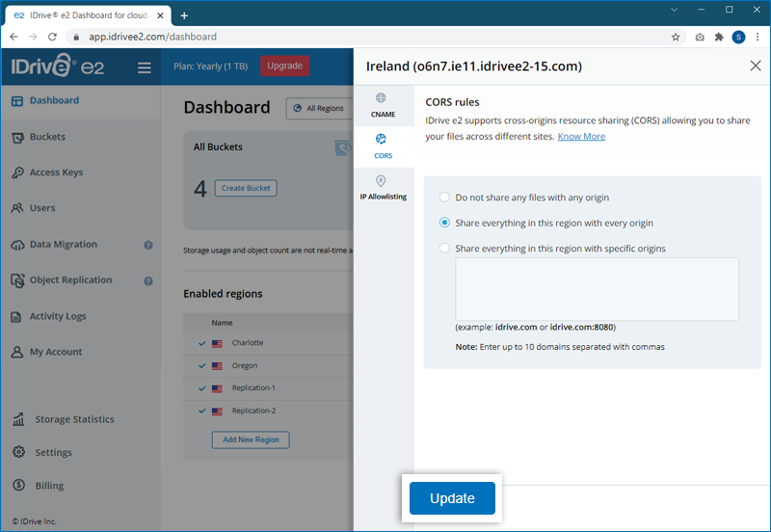771x532 pixels.
Task: Click the specific origins text box
Action: pos(597,289)
